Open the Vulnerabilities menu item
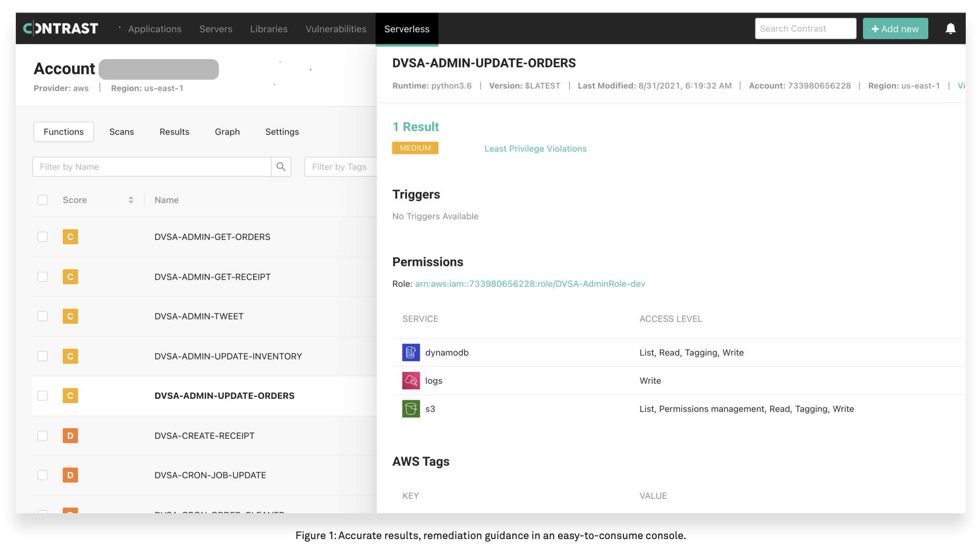 click(x=335, y=29)
